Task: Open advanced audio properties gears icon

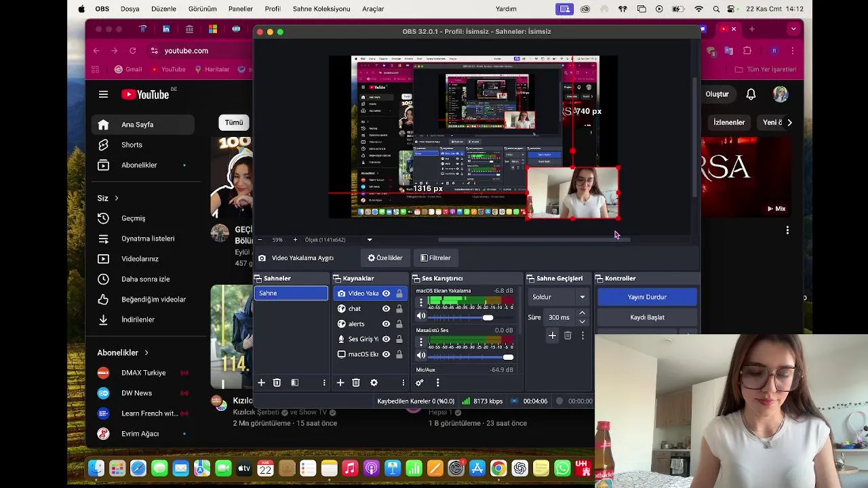Action: click(420, 383)
